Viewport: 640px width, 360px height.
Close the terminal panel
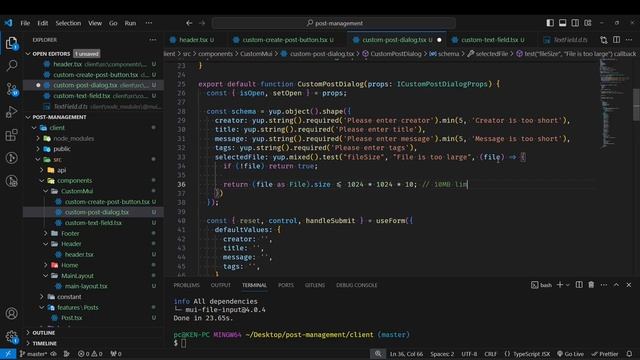coord(629,284)
